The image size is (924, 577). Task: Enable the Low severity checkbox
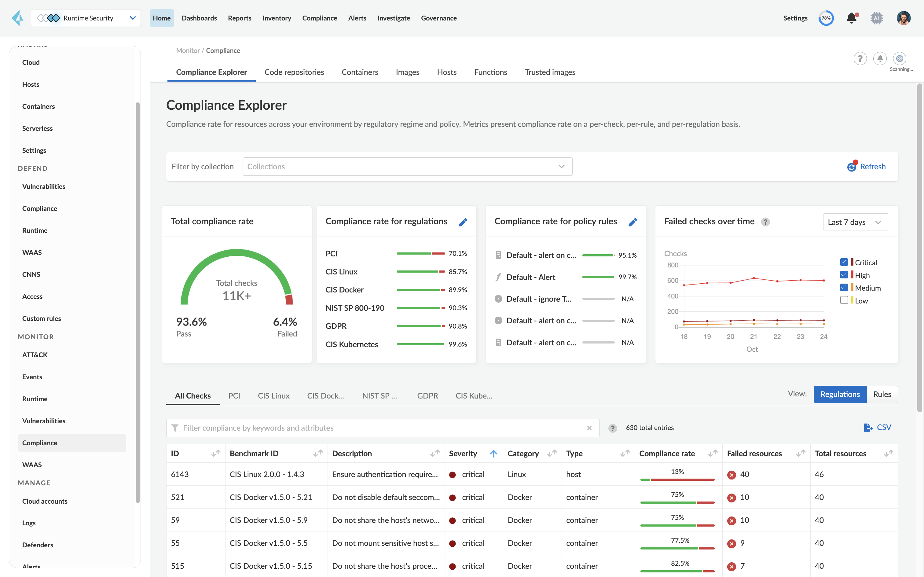pyautogui.click(x=844, y=300)
